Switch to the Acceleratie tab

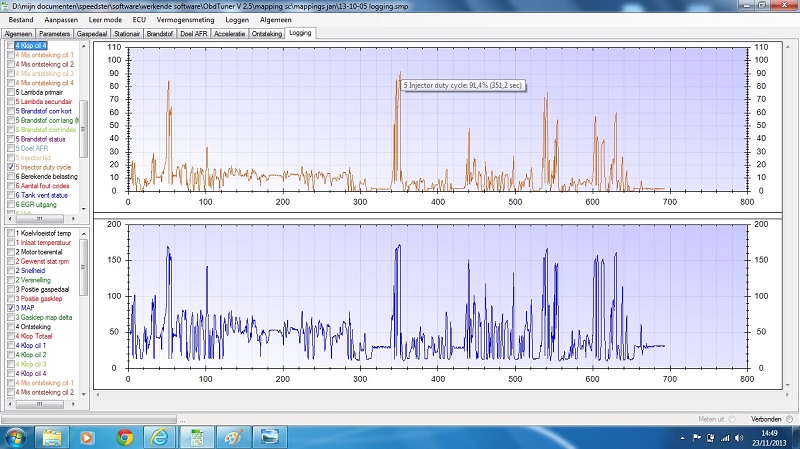(x=230, y=34)
